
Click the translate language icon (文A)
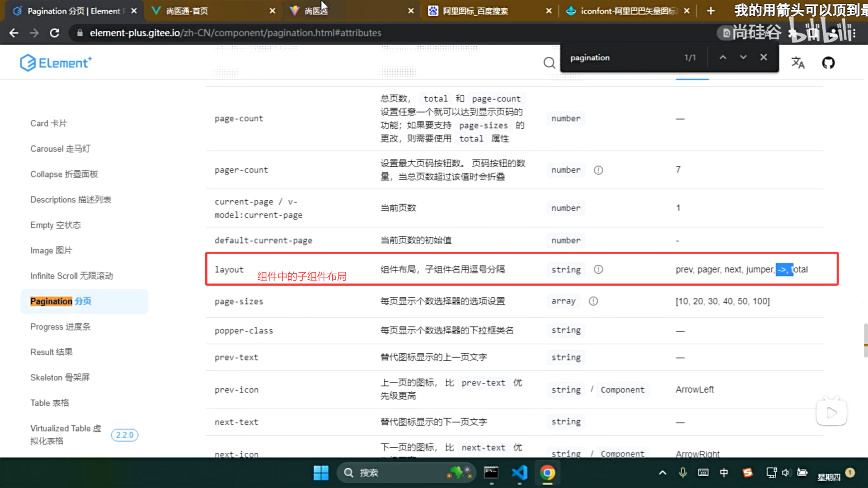[x=798, y=63]
